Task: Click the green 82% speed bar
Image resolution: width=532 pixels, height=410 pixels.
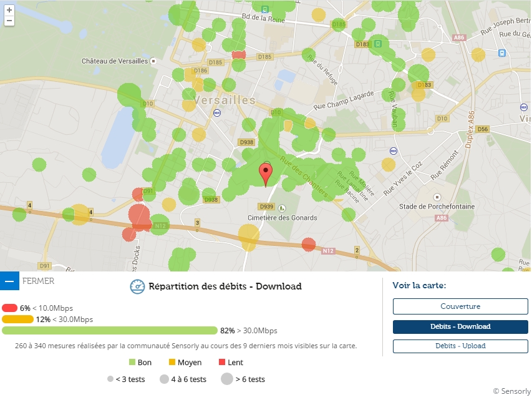Action: coord(110,330)
